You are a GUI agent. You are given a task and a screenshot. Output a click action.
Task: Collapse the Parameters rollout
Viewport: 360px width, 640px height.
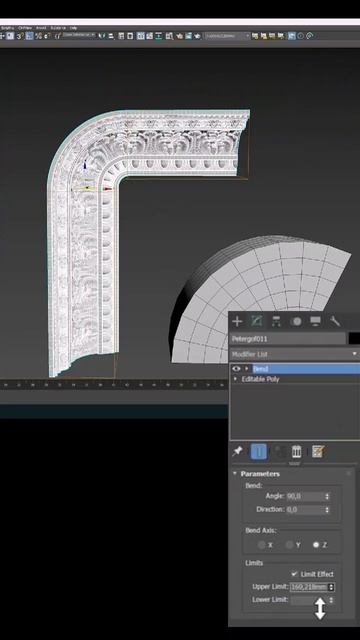pyautogui.click(x=235, y=474)
